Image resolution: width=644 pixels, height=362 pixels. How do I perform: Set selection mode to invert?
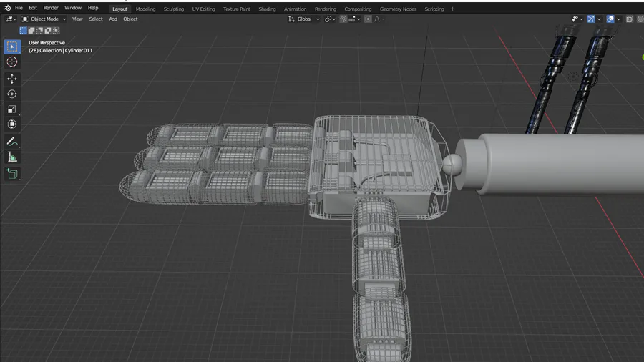(48, 30)
